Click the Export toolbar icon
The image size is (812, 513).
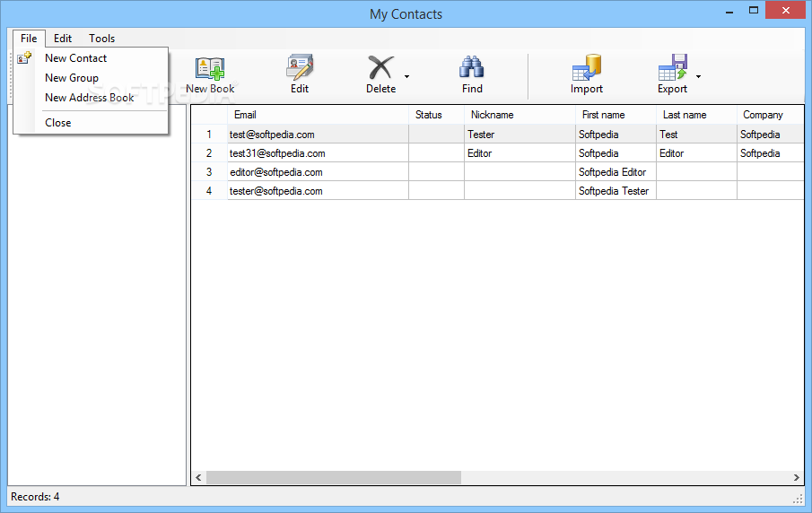pos(672,67)
